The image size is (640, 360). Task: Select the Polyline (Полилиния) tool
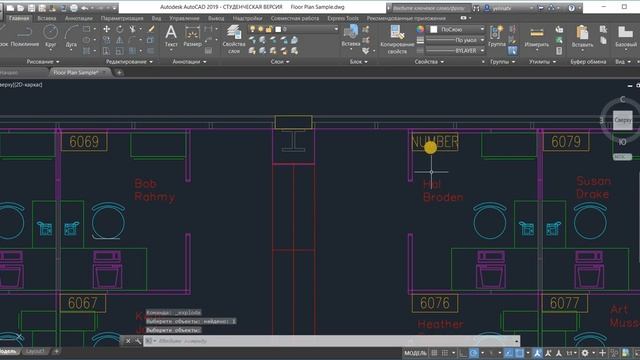click(24, 36)
